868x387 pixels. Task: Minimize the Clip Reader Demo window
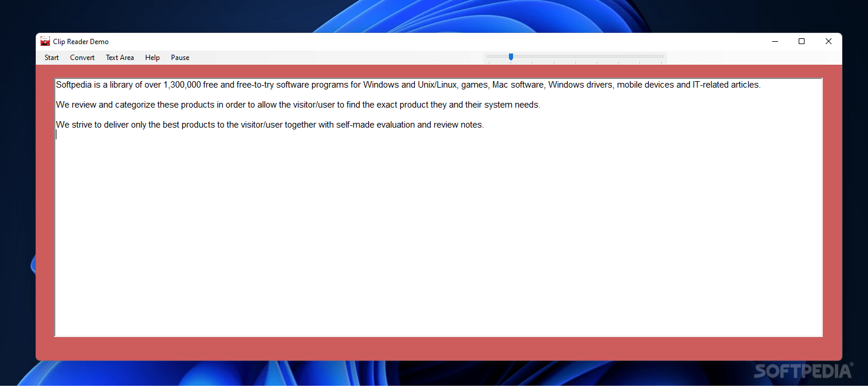[775, 41]
